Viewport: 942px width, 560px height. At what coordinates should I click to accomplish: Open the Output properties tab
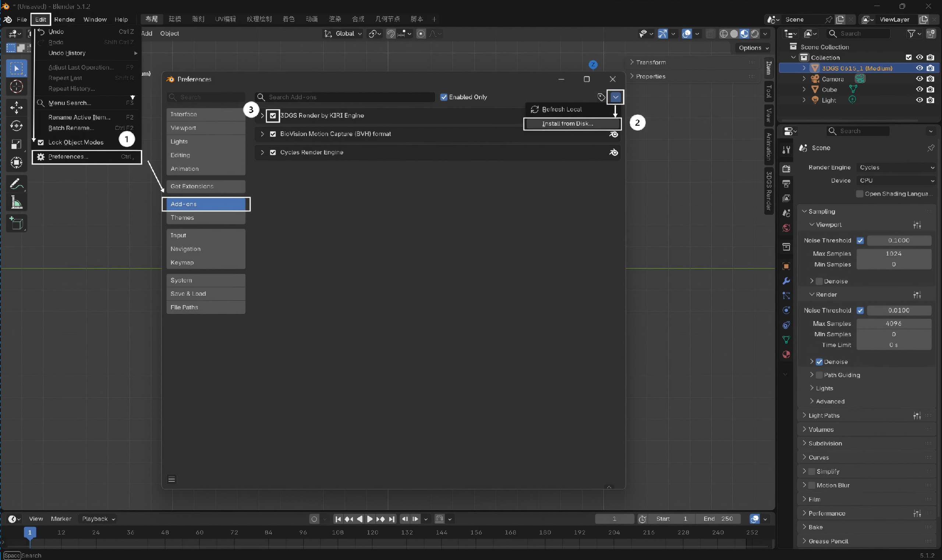786,184
